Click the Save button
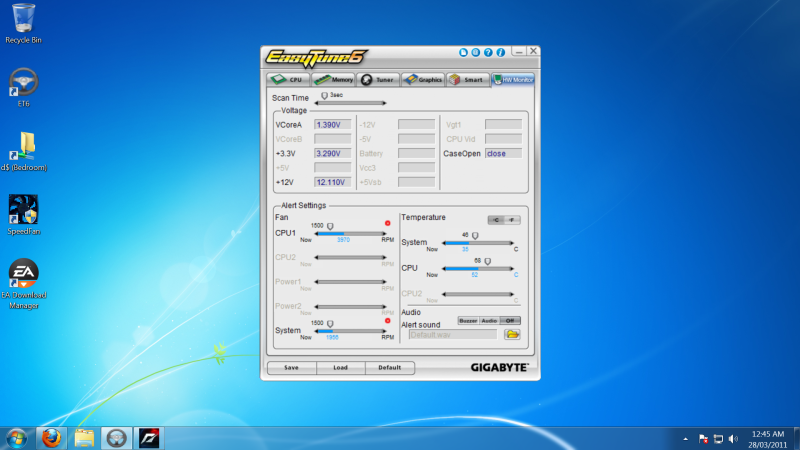 click(291, 367)
